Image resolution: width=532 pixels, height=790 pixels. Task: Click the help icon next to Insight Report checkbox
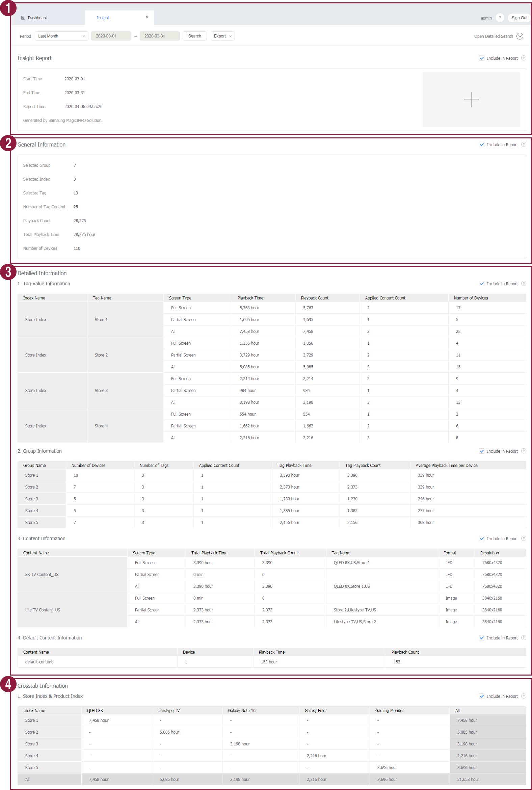(524, 58)
